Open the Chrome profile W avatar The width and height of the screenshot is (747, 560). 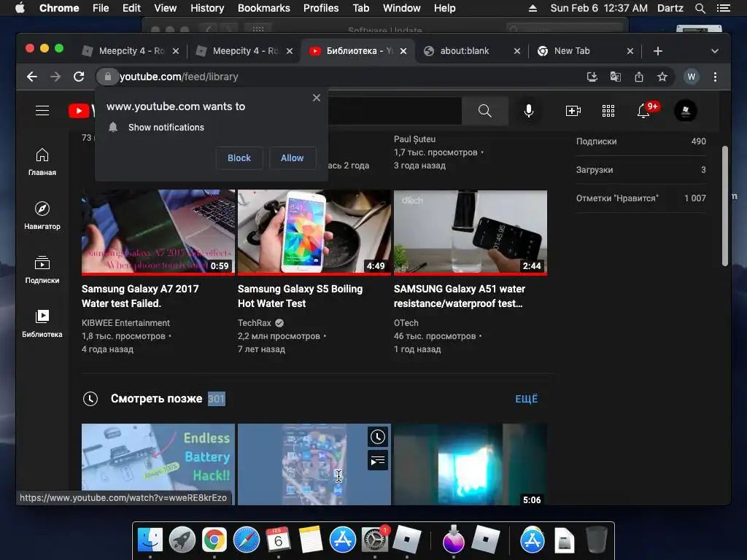(692, 77)
